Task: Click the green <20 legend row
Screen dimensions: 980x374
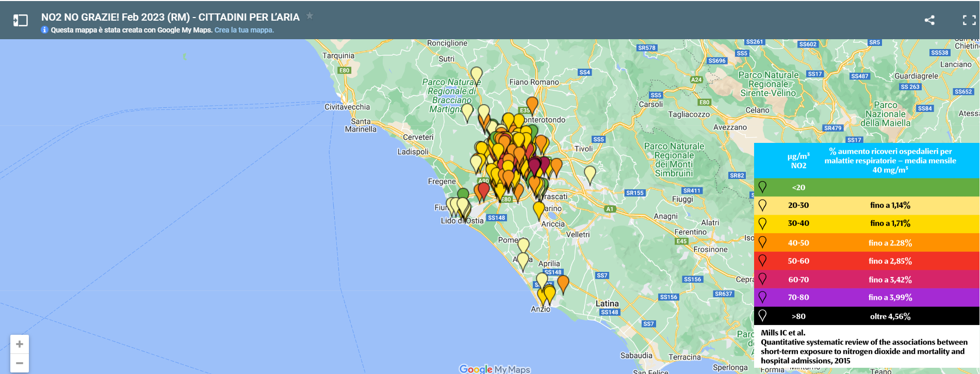Action: pos(867,187)
